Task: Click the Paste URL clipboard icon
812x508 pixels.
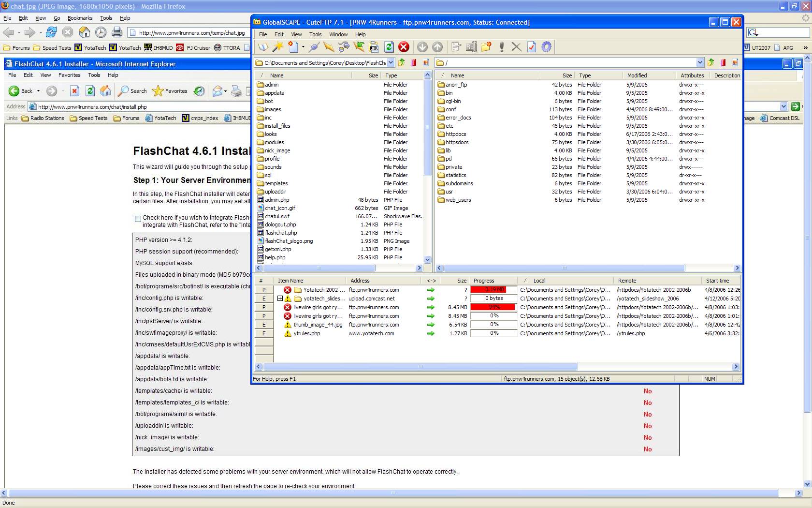Action: (374, 47)
